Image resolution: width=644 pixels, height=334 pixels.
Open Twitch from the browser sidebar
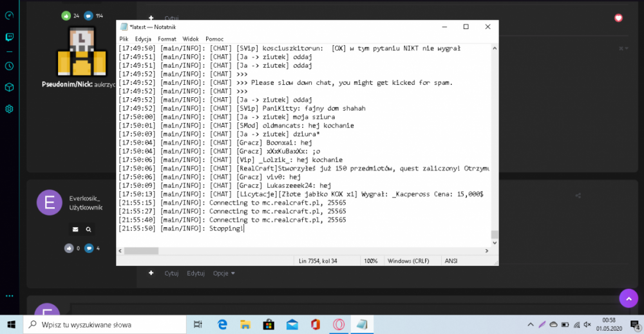coord(9,37)
